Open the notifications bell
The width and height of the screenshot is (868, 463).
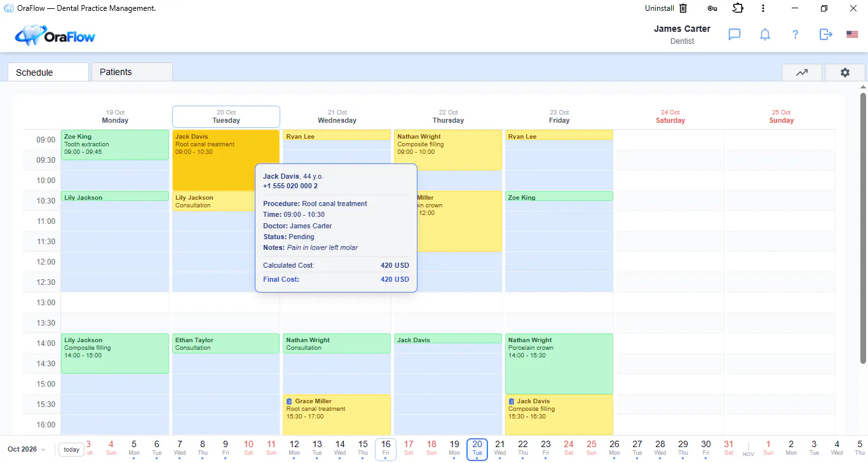(x=765, y=34)
